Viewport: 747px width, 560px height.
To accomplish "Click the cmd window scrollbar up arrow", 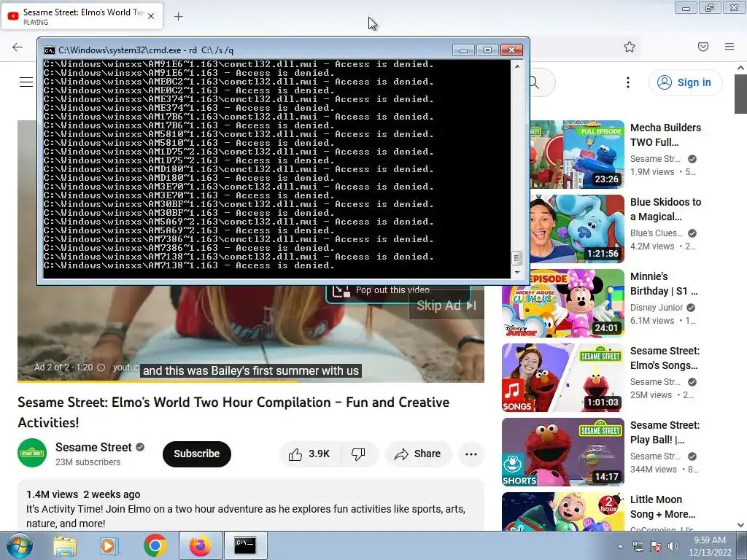I will pyautogui.click(x=517, y=66).
